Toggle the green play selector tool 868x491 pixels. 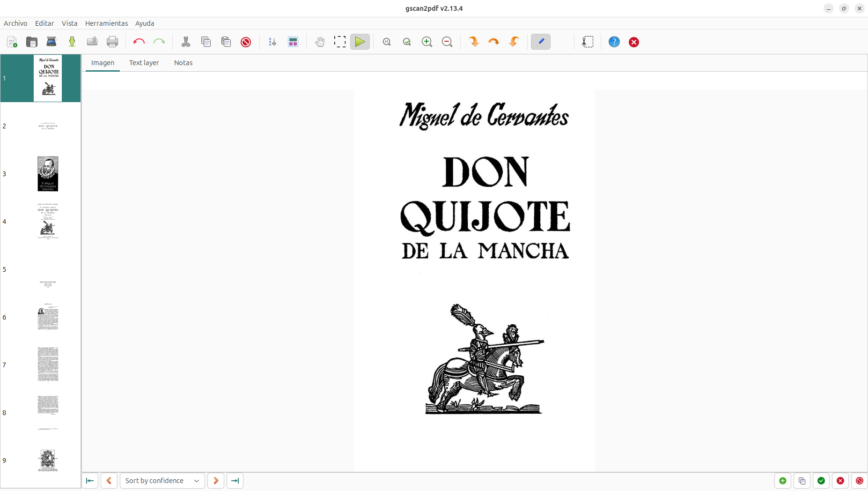tap(360, 42)
